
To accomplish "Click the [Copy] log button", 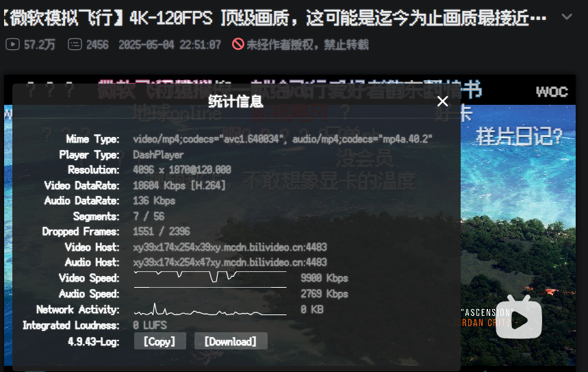I will pyautogui.click(x=159, y=341).
